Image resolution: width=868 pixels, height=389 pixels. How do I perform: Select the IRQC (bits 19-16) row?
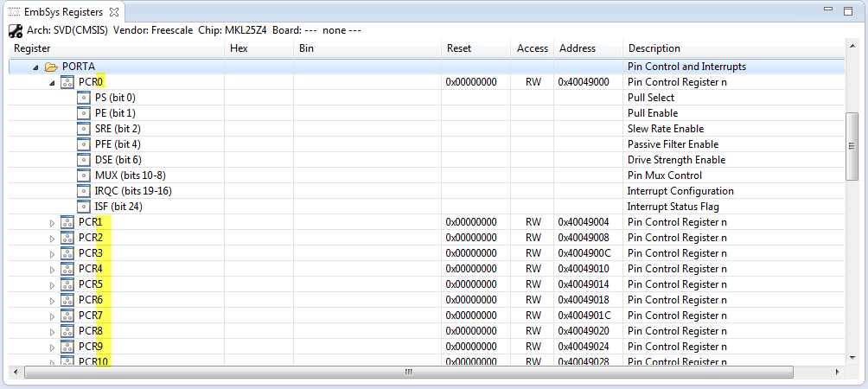[133, 191]
